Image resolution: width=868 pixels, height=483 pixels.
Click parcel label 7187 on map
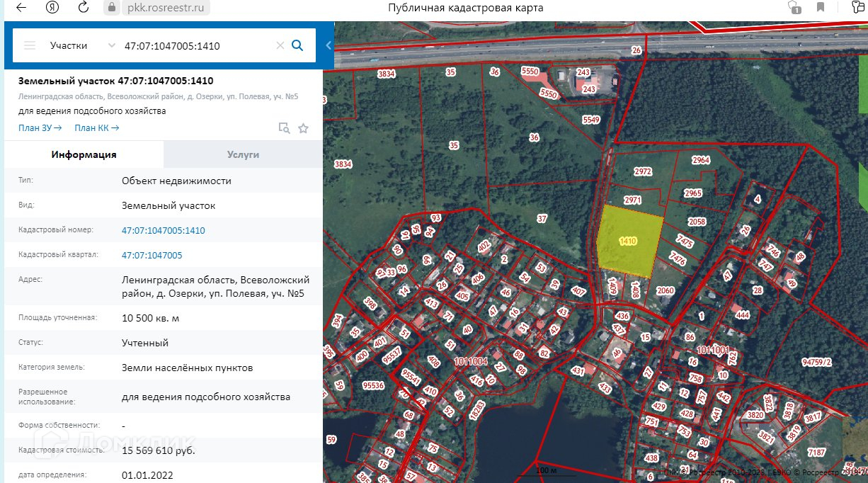point(816,452)
